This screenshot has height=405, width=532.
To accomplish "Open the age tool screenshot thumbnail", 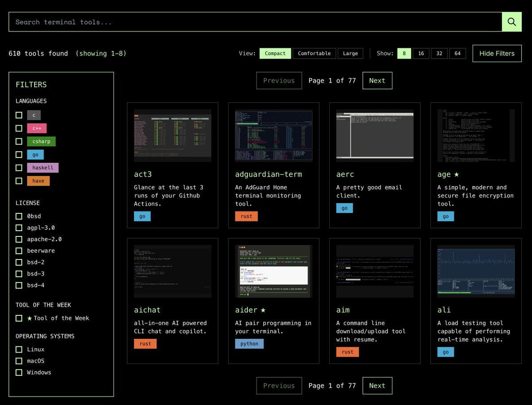I will click(476, 136).
